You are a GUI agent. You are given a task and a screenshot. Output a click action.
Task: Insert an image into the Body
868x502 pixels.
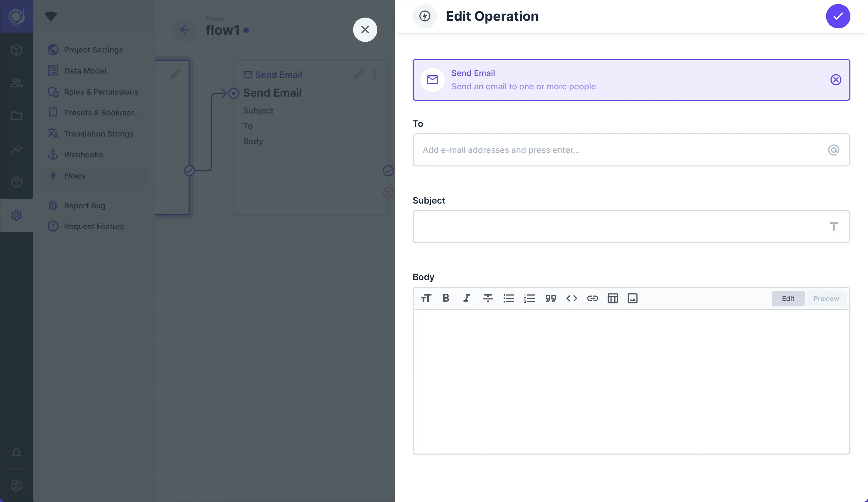click(x=632, y=298)
